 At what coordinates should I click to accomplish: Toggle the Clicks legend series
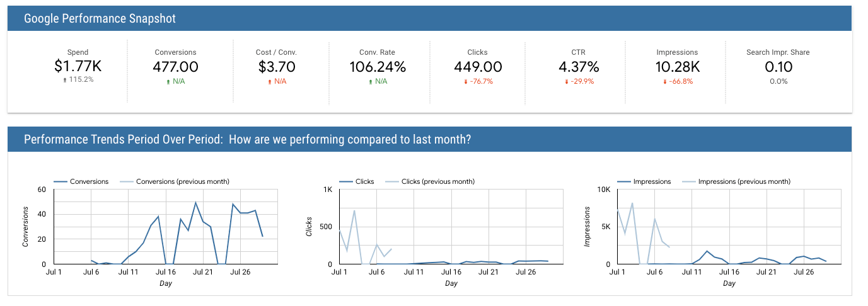(x=356, y=181)
